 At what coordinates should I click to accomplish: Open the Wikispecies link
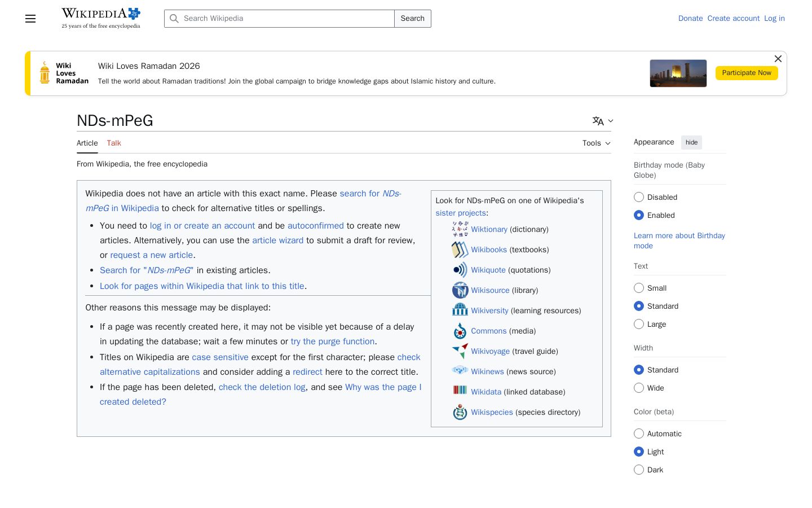click(492, 412)
